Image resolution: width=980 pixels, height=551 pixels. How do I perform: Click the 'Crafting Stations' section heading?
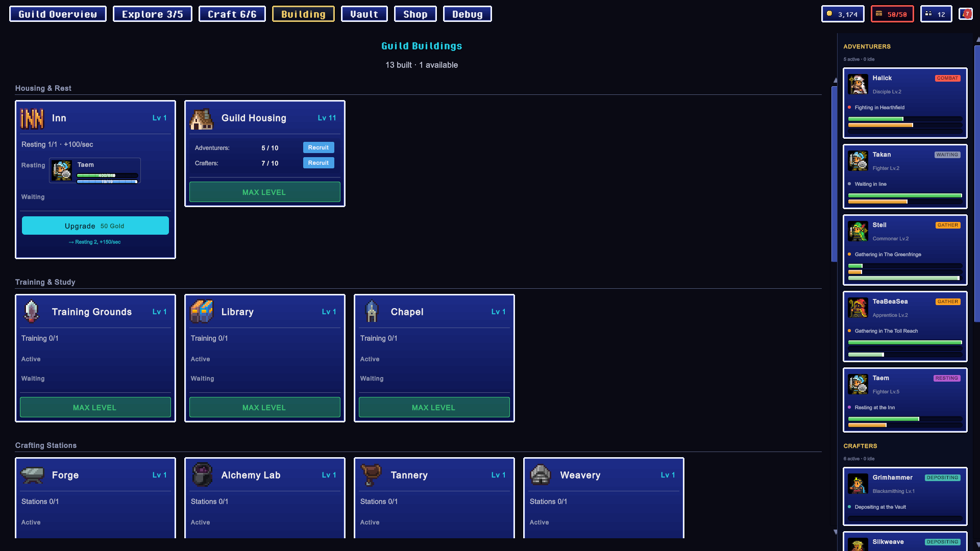coord(46,445)
